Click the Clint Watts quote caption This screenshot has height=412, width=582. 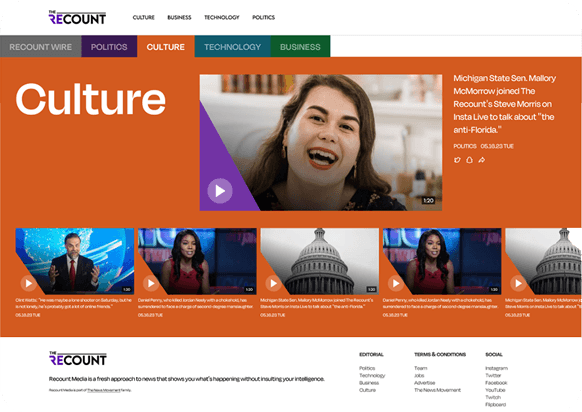(x=73, y=303)
